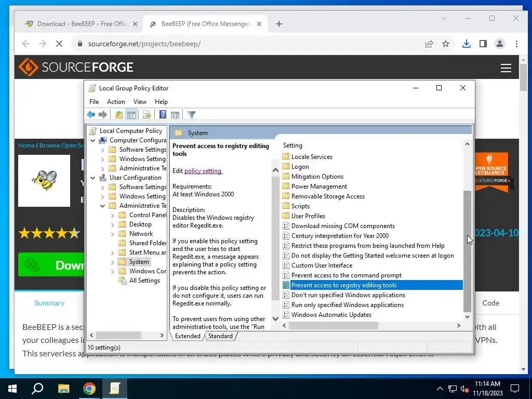The width and height of the screenshot is (532, 399).
Task: Toggle Show/Hide Action Pane toolbar icon
Action: [175, 115]
